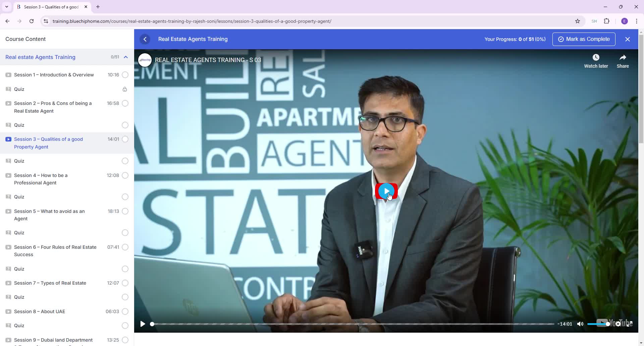Click the Mark as Complete button
The width and height of the screenshot is (644, 346).
pos(583,39)
